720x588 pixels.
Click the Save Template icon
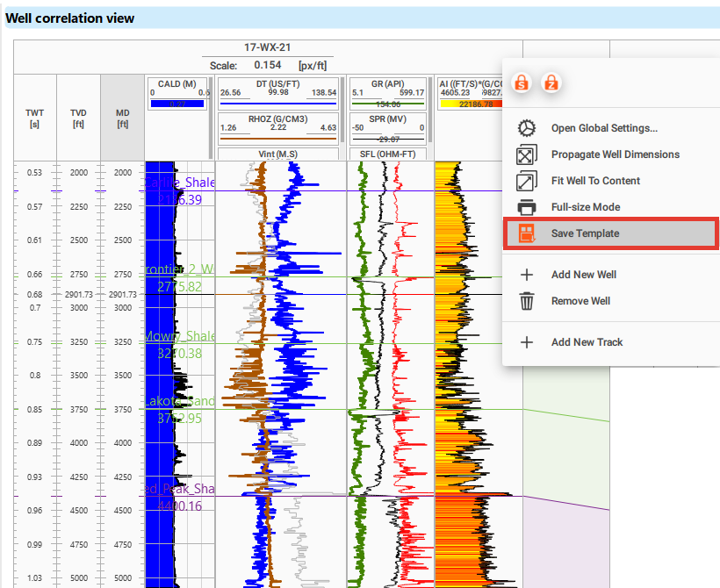point(527,233)
